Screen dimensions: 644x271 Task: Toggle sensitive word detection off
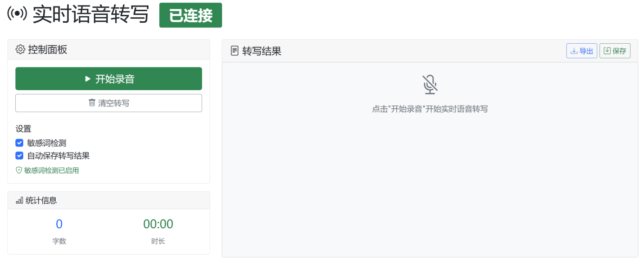pos(19,143)
